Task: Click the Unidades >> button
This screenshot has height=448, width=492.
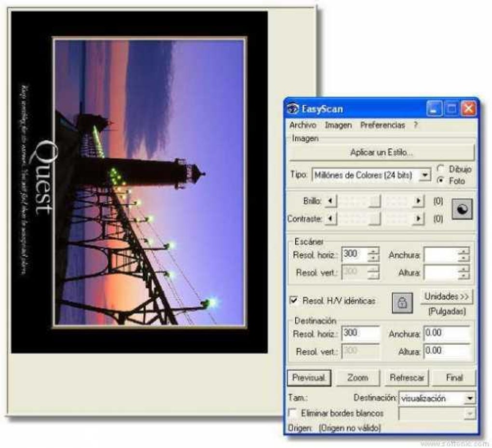Action: [x=446, y=296]
